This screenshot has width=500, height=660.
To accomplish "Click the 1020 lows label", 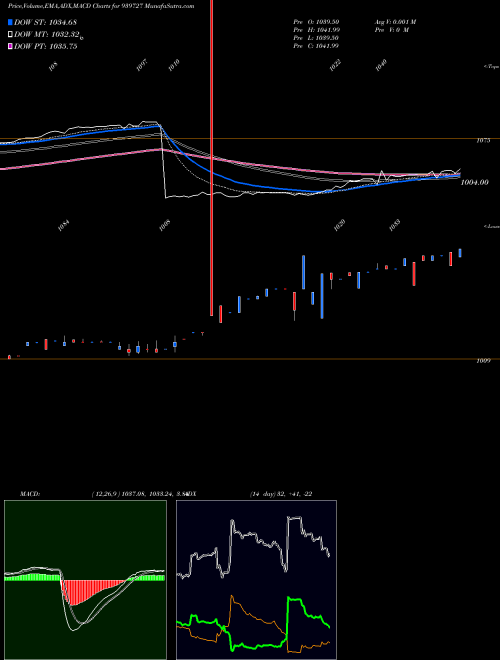I will click(339, 226).
